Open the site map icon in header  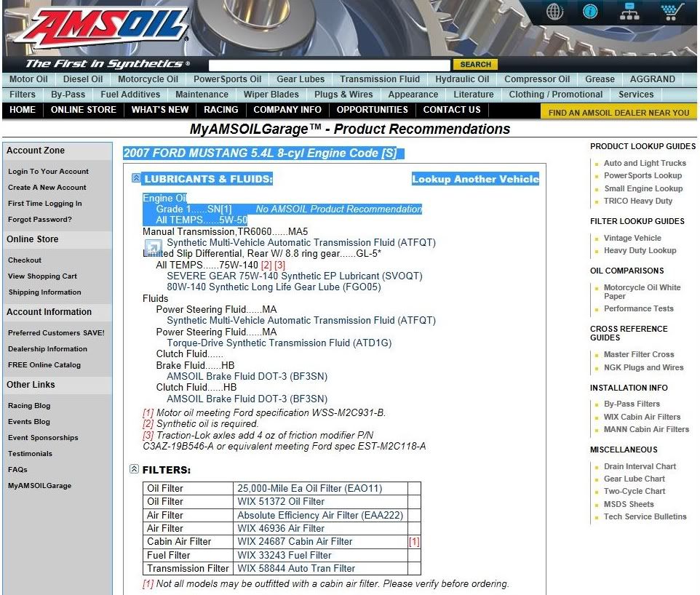[629, 12]
